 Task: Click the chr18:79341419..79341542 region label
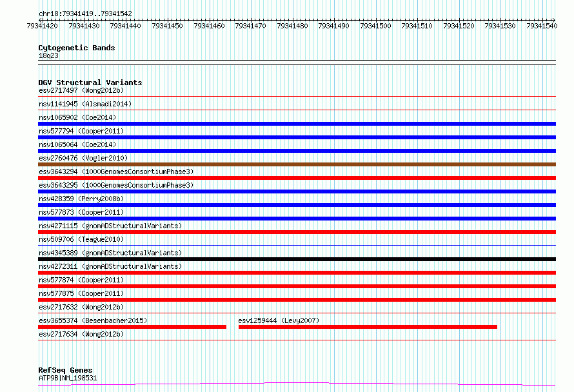click(85, 14)
